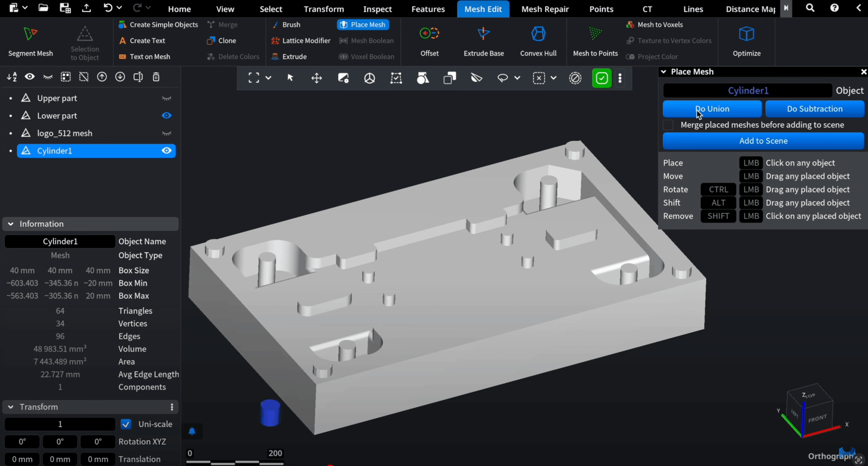Screen dimensions: 868x466
Task: Click the delete trash icon in the scene toolbar
Action: pos(156,77)
